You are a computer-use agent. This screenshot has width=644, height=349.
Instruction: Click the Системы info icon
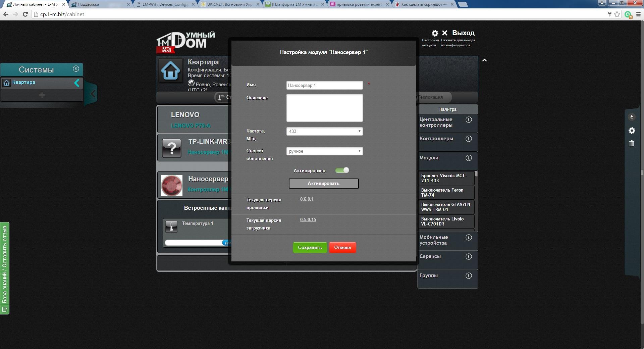click(x=76, y=69)
